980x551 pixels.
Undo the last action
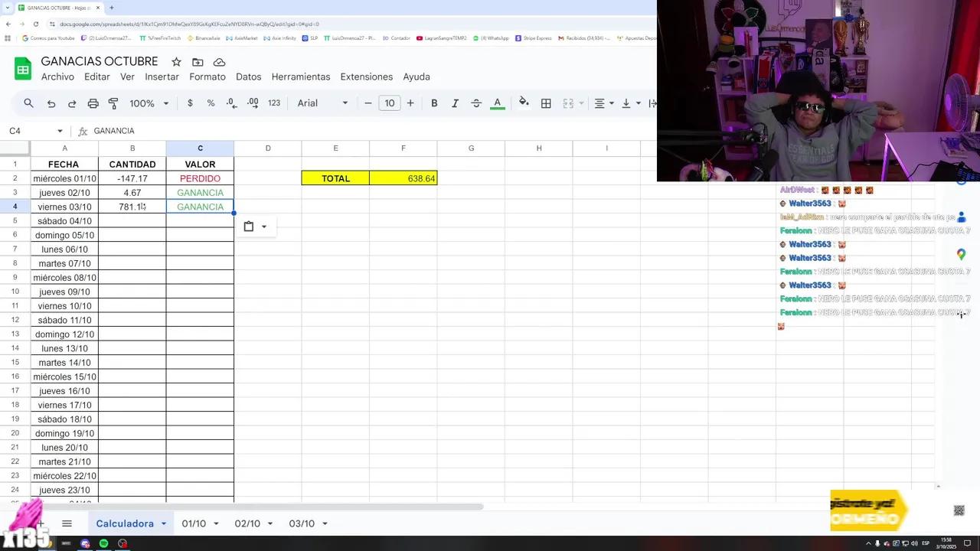51,103
